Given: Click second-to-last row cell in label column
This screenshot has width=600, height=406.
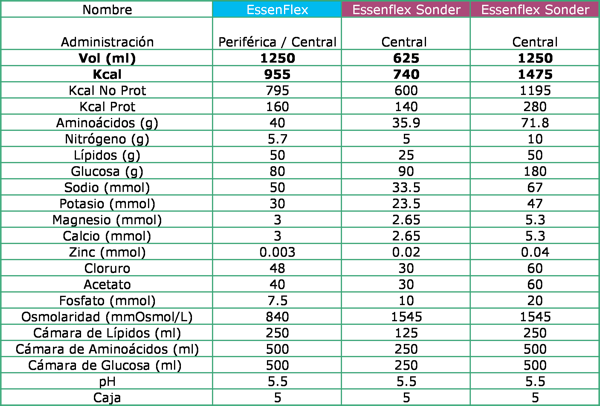Looking at the screenshot, I should click(x=106, y=381).
